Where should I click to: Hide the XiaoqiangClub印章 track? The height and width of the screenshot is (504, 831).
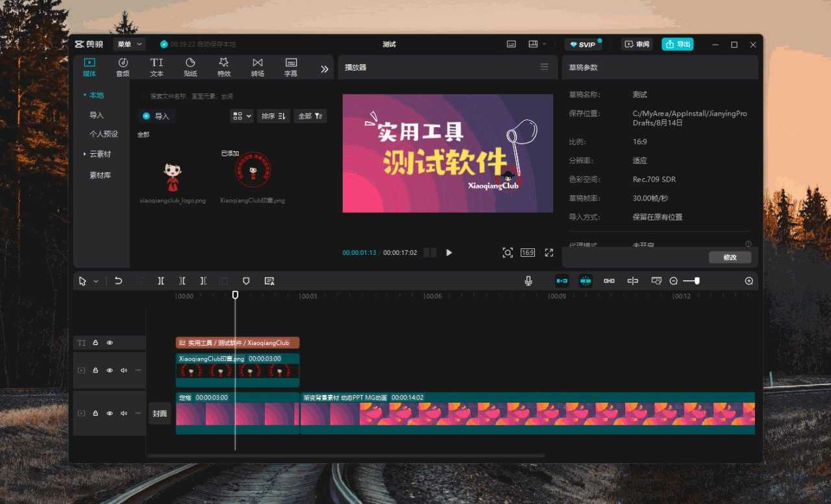[x=110, y=370]
